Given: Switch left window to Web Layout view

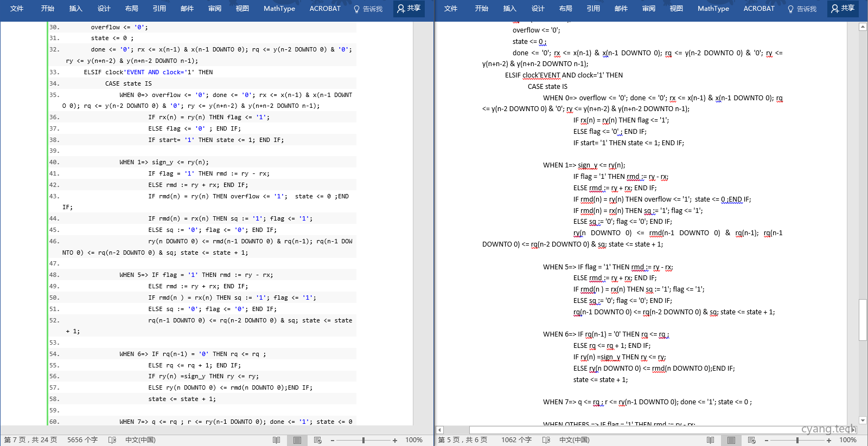Looking at the screenshot, I should click(x=318, y=440).
